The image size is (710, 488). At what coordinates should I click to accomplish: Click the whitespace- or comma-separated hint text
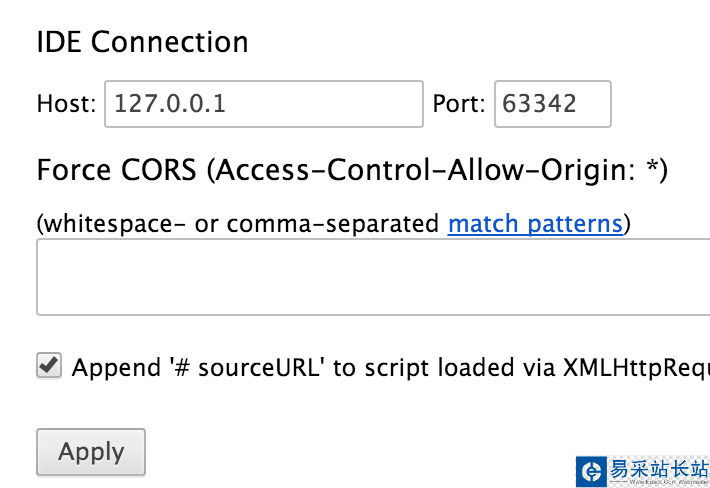(x=240, y=224)
